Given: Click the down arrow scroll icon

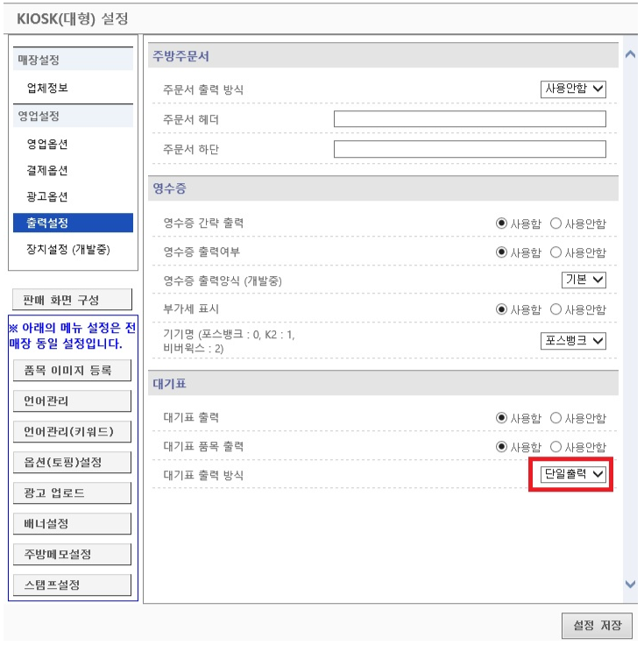Looking at the screenshot, I should (630, 584).
